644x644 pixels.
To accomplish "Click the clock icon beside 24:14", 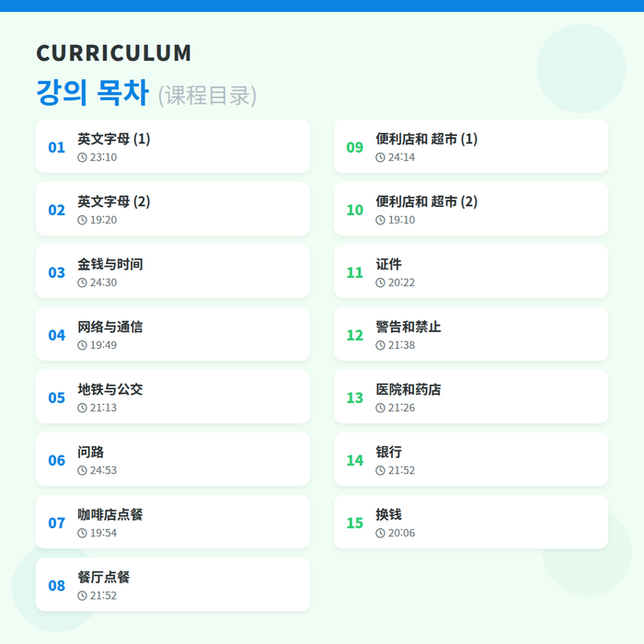I will pos(380,157).
